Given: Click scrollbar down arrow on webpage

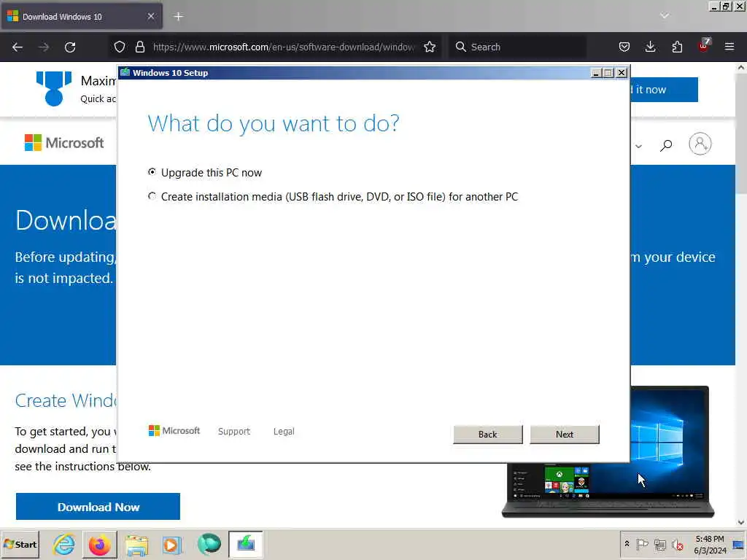Looking at the screenshot, I should [x=741, y=522].
